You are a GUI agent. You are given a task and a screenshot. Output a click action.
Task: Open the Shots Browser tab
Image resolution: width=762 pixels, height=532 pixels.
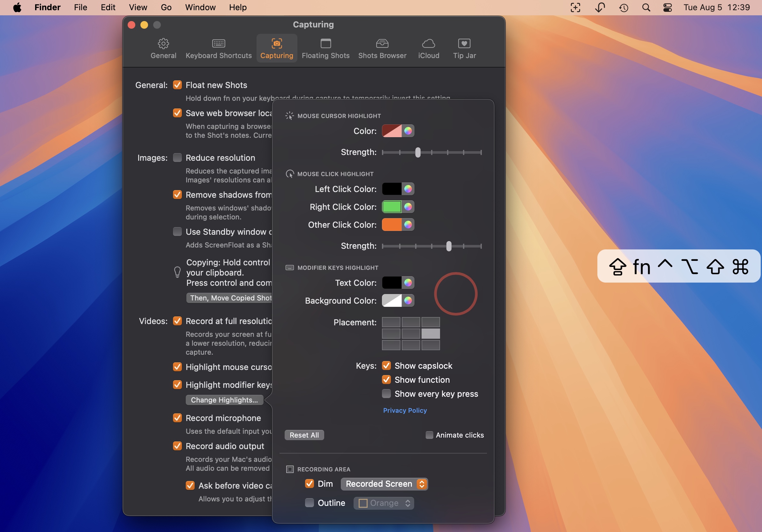pos(382,48)
